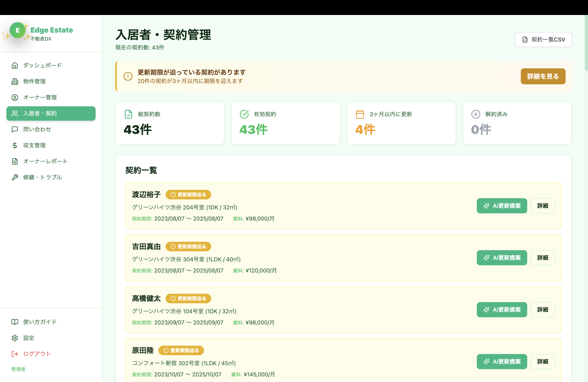The height and width of the screenshot is (382, 588).
Task: Click the 修繕・トラブル wrench icon
Action: pyautogui.click(x=15, y=177)
